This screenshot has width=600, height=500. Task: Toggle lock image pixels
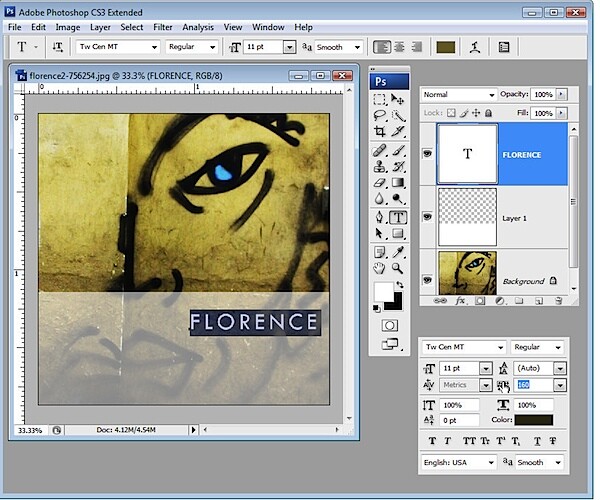pos(464,113)
